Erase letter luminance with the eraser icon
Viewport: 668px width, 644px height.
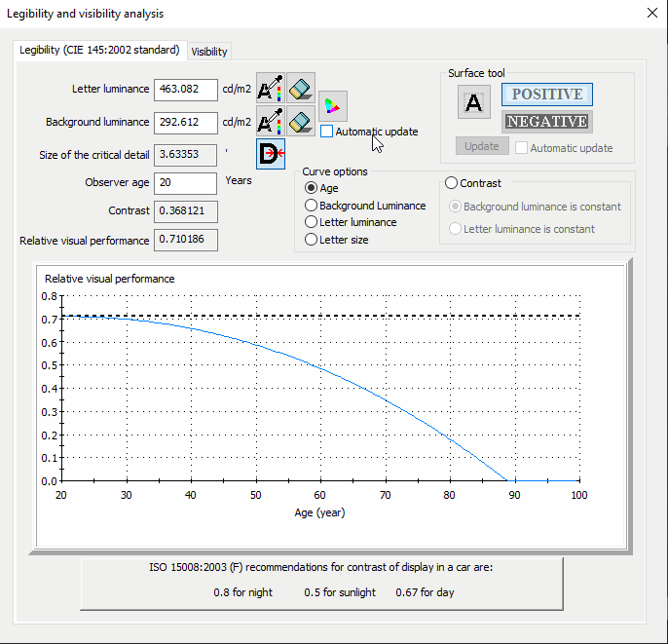(x=301, y=88)
